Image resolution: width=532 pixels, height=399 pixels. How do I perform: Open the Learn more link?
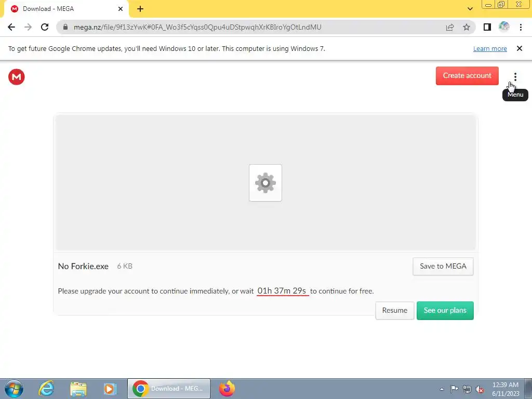pos(490,48)
